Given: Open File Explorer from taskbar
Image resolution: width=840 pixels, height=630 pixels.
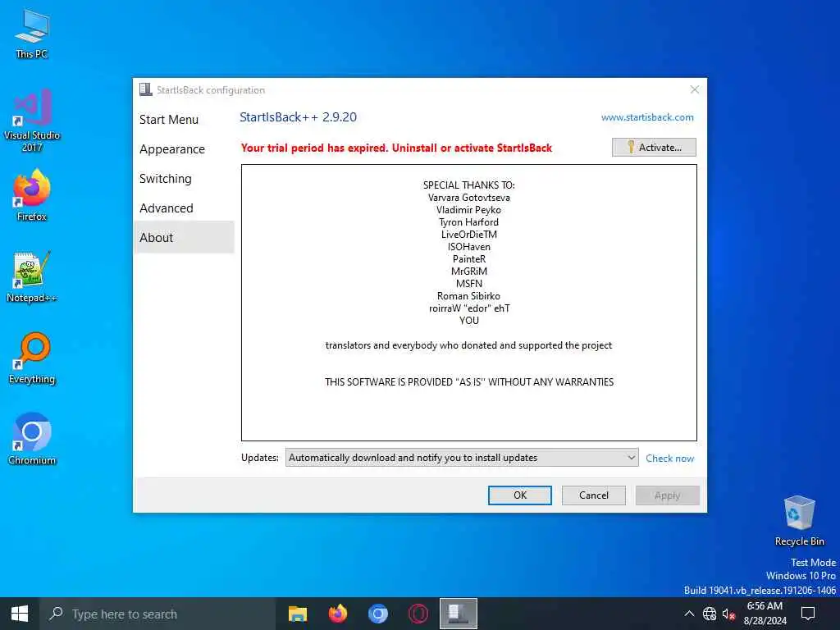Looking at the screenshot, I should pyautogui.click(x=297, y=614).
